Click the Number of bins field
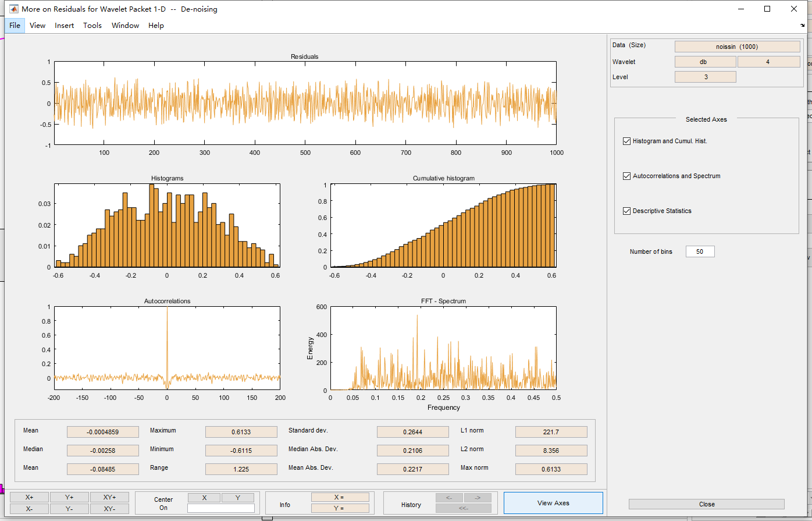The image size is (812, 521). click(700, 251)
